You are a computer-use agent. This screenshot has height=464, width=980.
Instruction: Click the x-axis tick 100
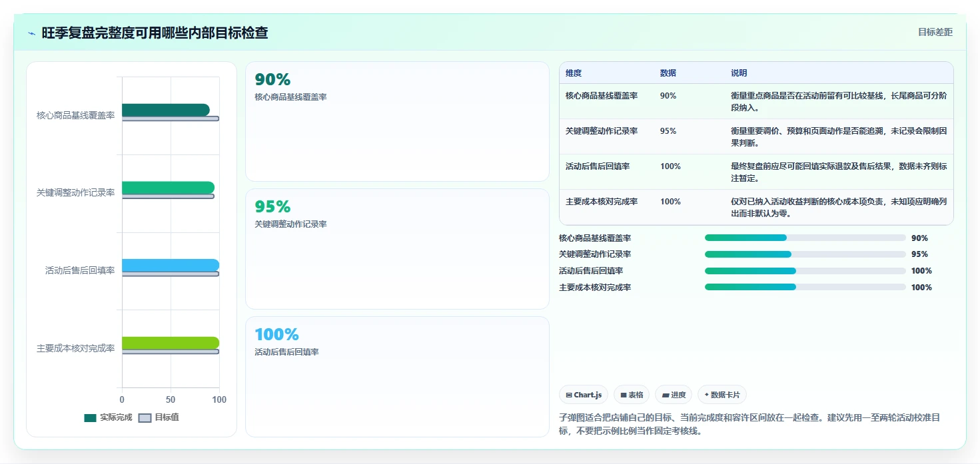click(x=219, y=399)
